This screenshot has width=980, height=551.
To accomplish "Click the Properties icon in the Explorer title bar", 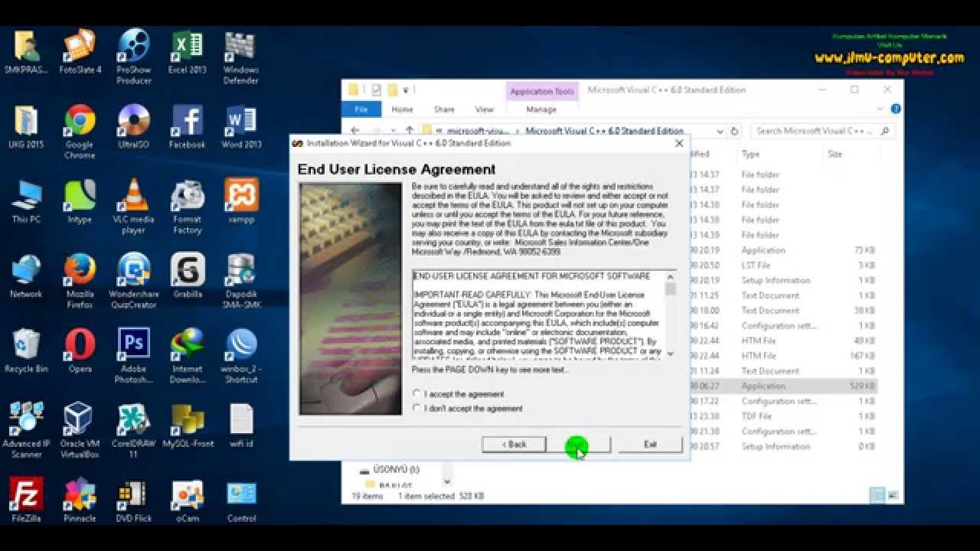I will pos(377,90).
